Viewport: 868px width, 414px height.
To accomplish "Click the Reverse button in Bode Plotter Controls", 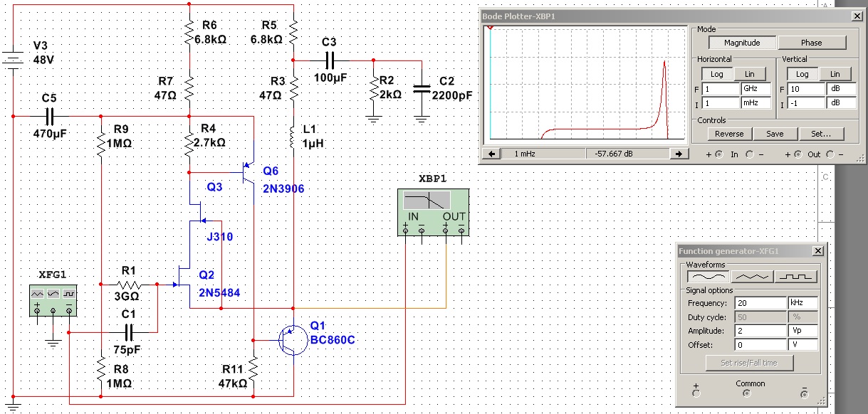I will [729, 134].
